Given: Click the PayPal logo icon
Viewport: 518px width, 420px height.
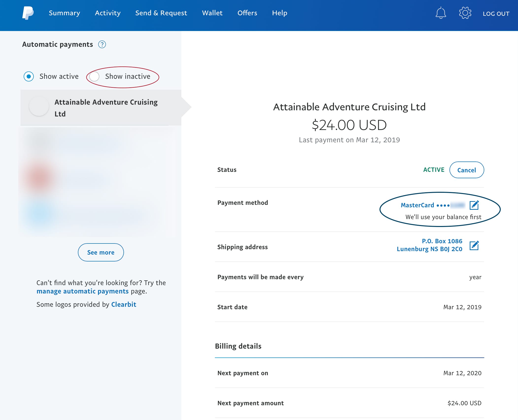Looking at the screenshot, I should coord(28,13).
